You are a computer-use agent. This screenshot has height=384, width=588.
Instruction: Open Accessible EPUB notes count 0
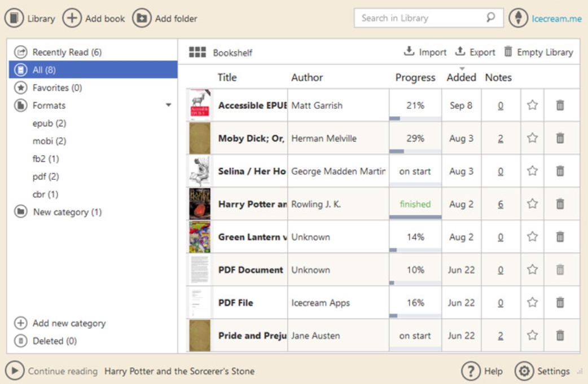tap(501, 105)
